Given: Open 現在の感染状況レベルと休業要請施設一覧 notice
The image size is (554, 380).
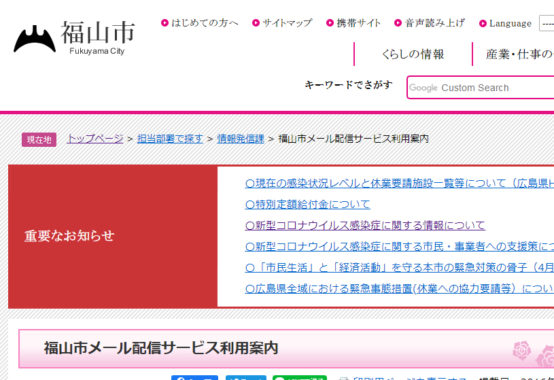Looking at the screenshot, I should [x=400, y=183].
